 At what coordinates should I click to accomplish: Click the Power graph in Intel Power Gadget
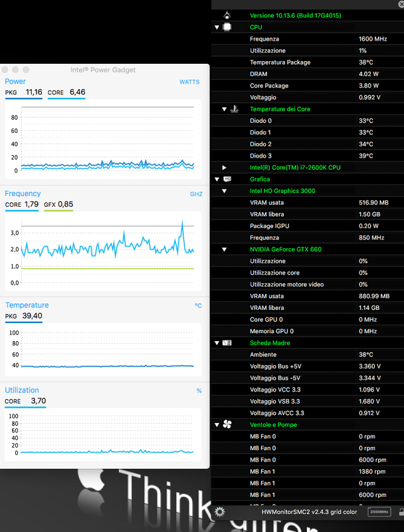(104, 139)
